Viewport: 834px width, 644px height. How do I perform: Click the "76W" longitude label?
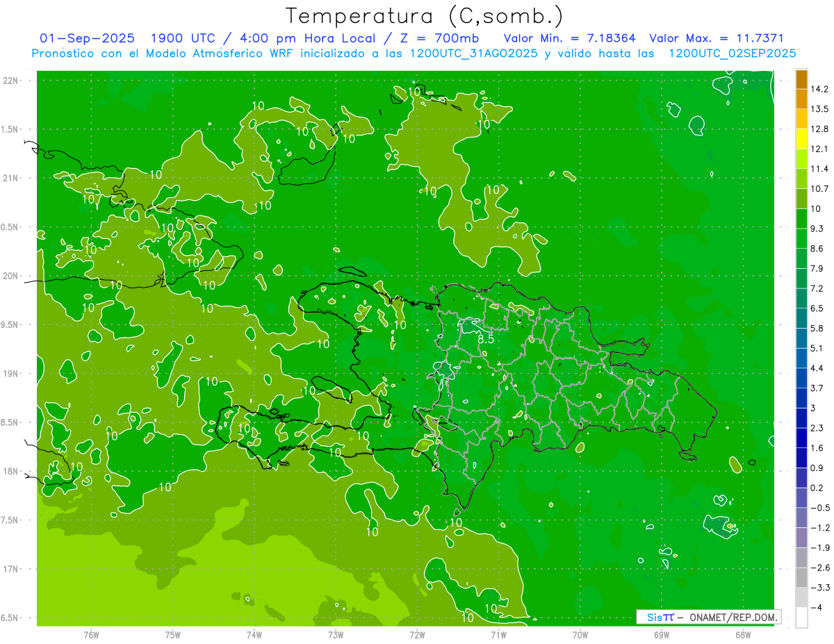pyautogui.click(x=91, y=634)
